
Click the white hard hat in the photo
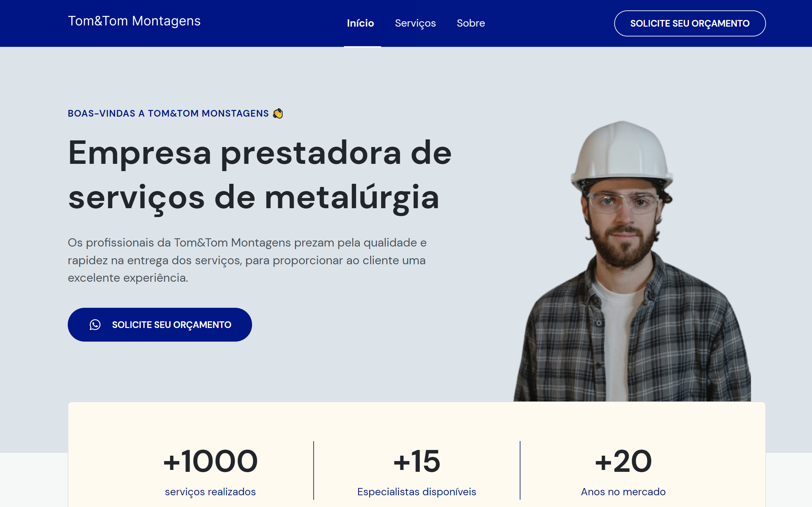click(622, 154)
